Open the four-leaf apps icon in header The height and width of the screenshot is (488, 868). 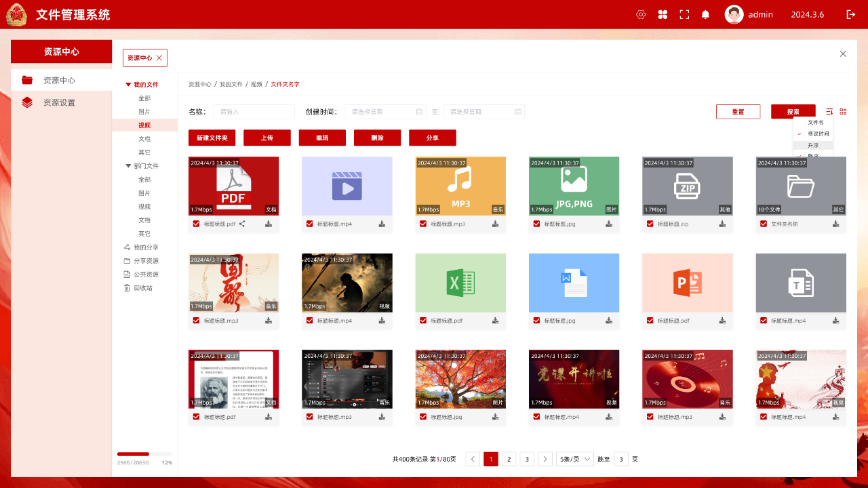point(663,14)
